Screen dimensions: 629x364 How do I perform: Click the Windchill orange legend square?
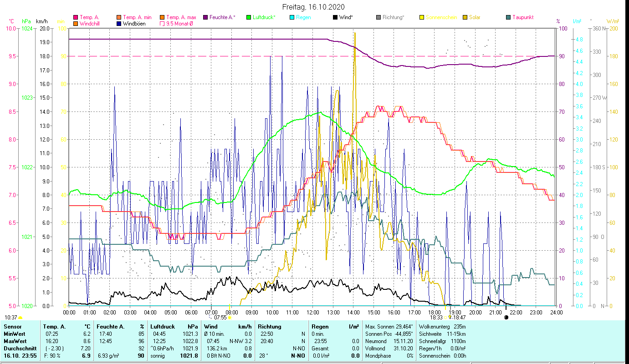pyautogui.click(x=76, y=24)
